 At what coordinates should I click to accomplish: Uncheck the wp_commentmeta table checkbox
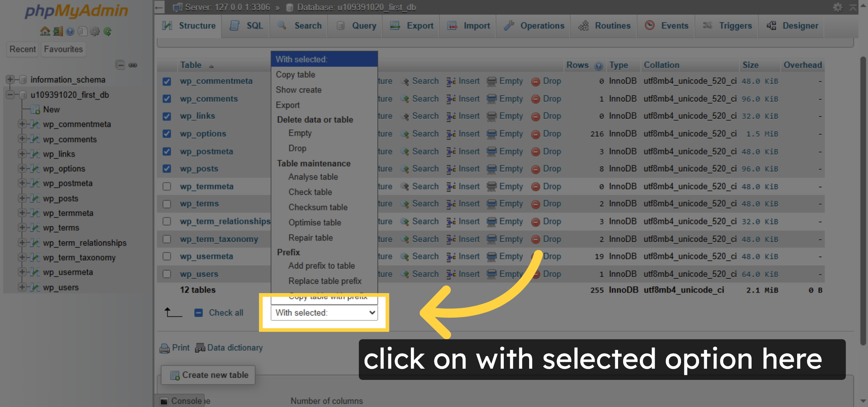click(167, 81)
